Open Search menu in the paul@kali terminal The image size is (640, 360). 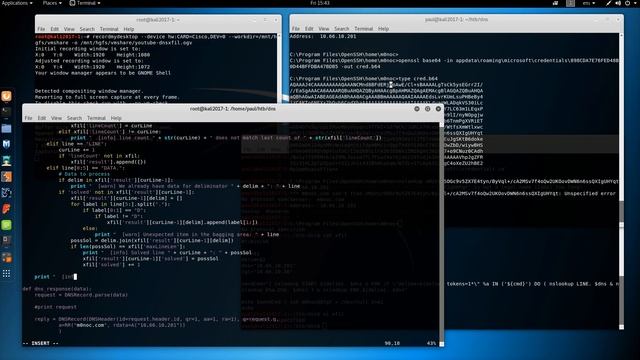342,29
